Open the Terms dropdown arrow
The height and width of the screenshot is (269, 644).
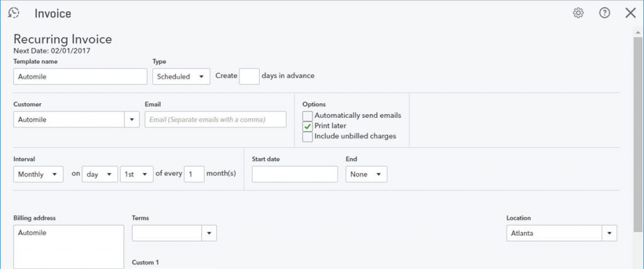(209, 233)
